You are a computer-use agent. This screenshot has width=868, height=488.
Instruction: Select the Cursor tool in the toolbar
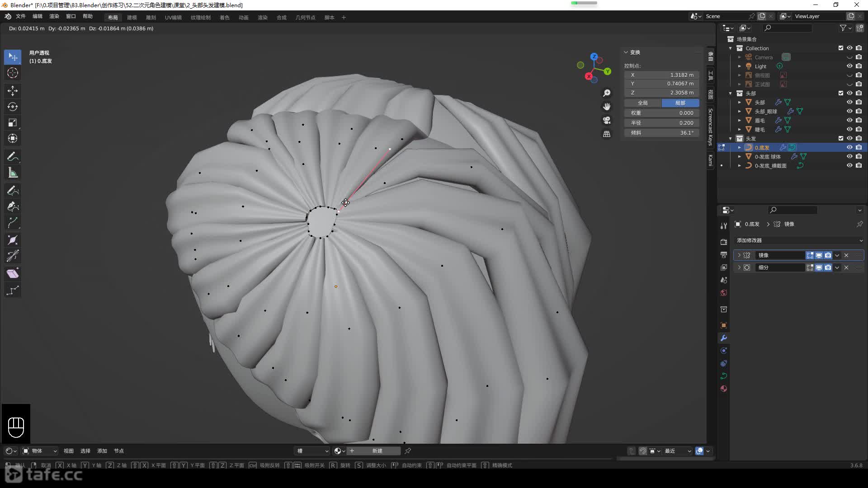click(13, 73)
